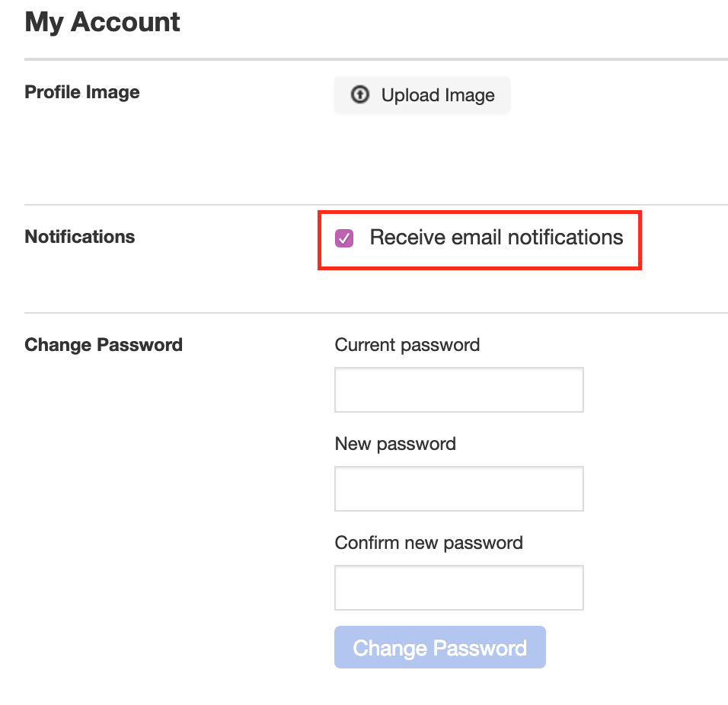Click the word 'Upload' in the upload button
This screenshot has width=728, height=705.
(x=410, y=95)
